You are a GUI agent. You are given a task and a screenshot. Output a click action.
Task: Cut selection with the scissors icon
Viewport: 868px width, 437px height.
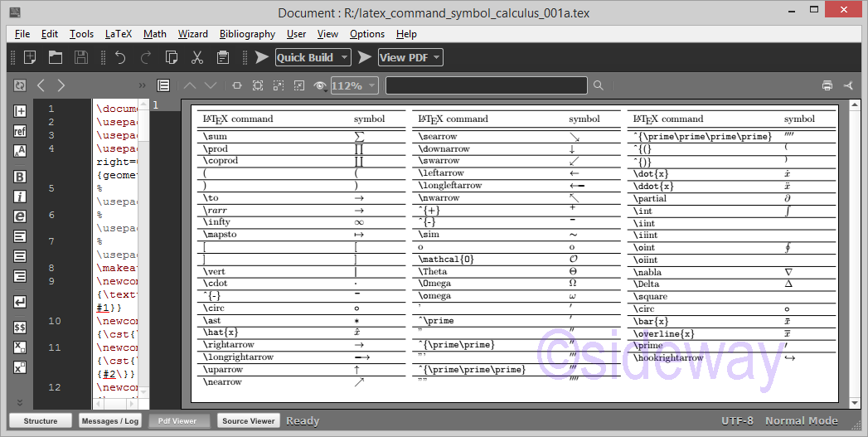(x=197, y=57)
